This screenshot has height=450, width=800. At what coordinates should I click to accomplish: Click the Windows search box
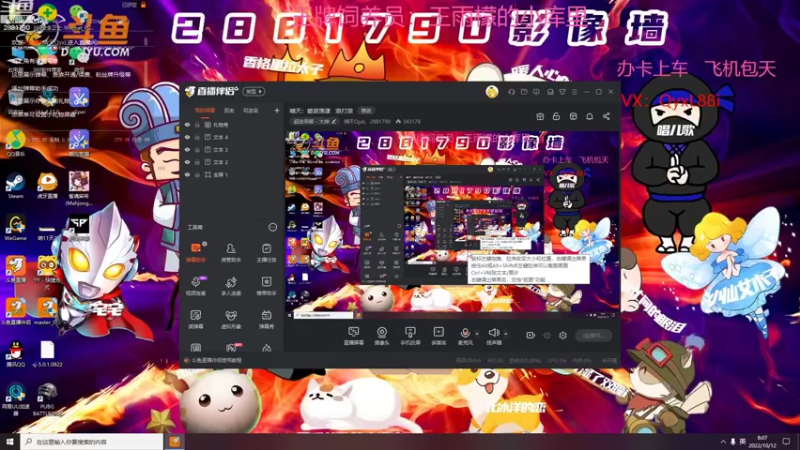point(92,441)
